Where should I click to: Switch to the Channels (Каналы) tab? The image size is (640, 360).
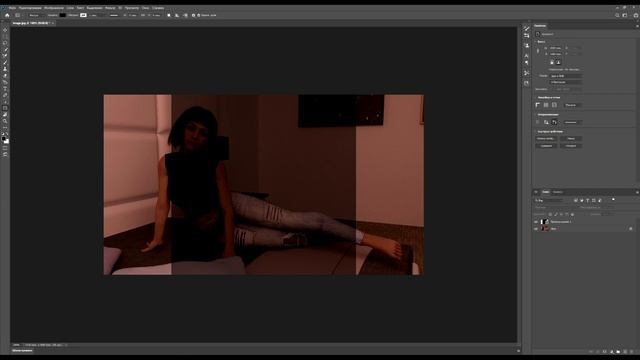tap(558, 192)
